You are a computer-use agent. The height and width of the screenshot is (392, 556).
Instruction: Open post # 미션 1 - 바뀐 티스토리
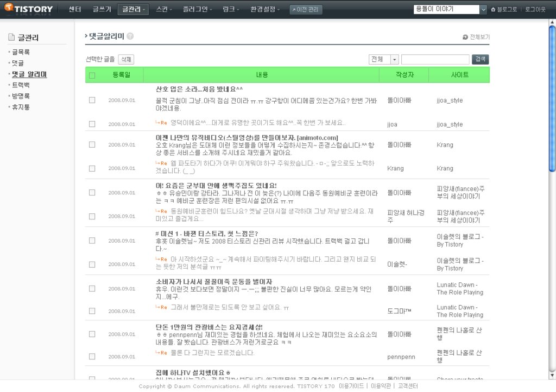[207, 233]
